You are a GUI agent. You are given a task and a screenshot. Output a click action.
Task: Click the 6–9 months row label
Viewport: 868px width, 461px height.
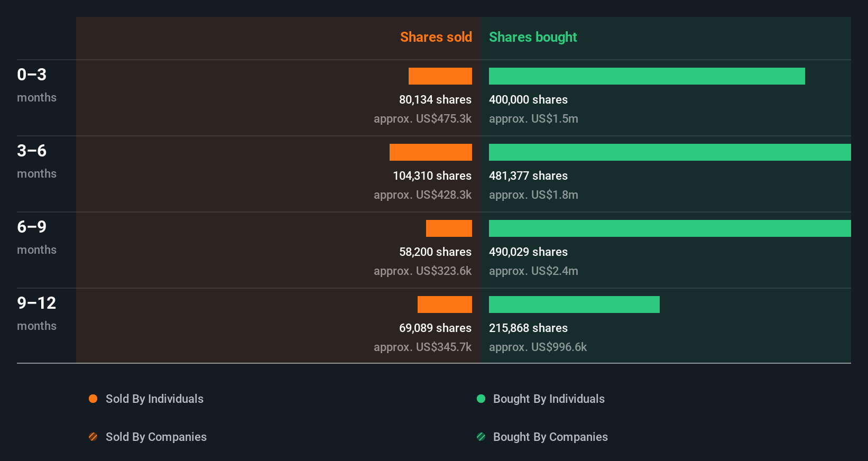point(36,237)
